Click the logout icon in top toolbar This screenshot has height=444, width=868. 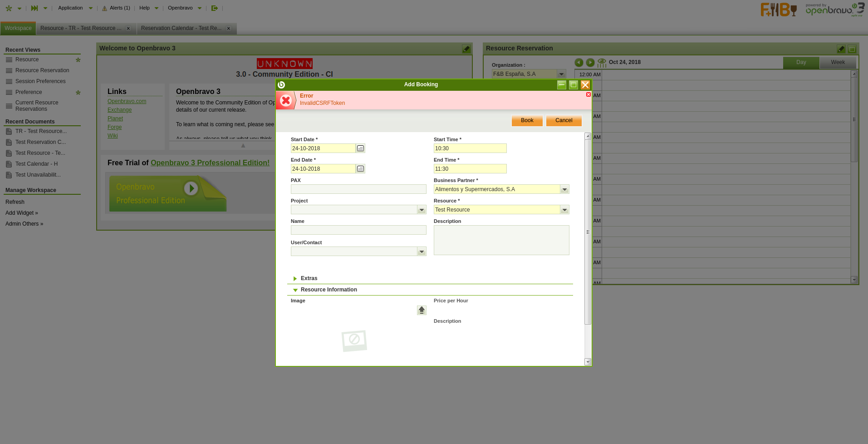pos(215,8)
